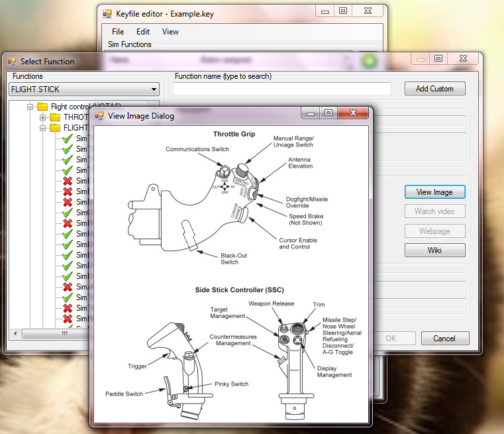Collapse the FLIGHT STICK subfolder node
Viewport: 504px width, 434px height.
43,128
